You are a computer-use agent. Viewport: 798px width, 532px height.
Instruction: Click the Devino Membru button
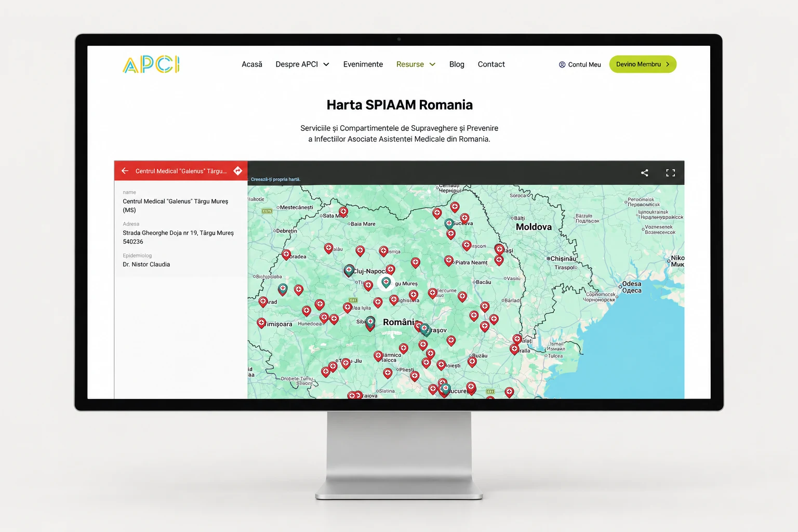pos(643,64)
